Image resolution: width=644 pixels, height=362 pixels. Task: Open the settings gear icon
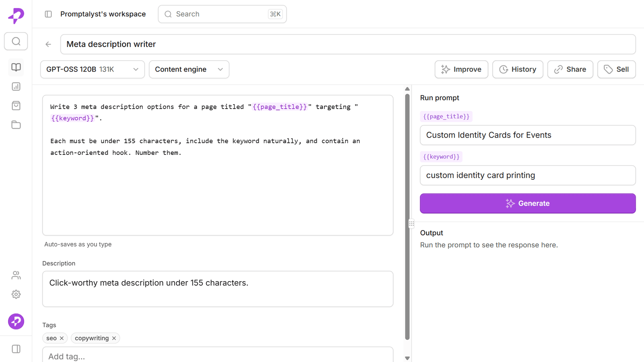(16, 294)
